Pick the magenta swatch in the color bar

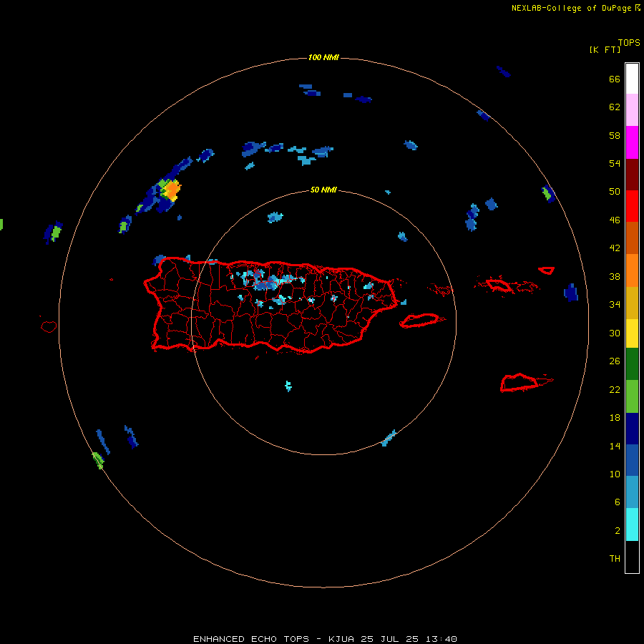[x=632, y=142]
